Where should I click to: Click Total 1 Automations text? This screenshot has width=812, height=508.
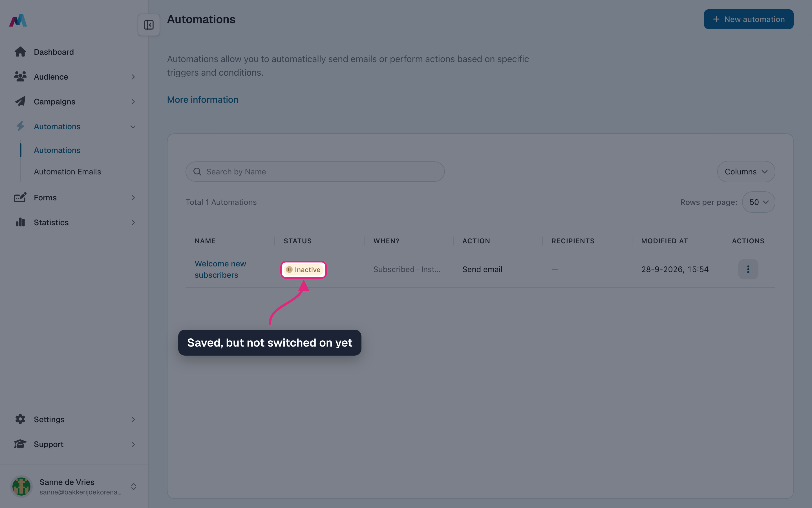[221, 202]
